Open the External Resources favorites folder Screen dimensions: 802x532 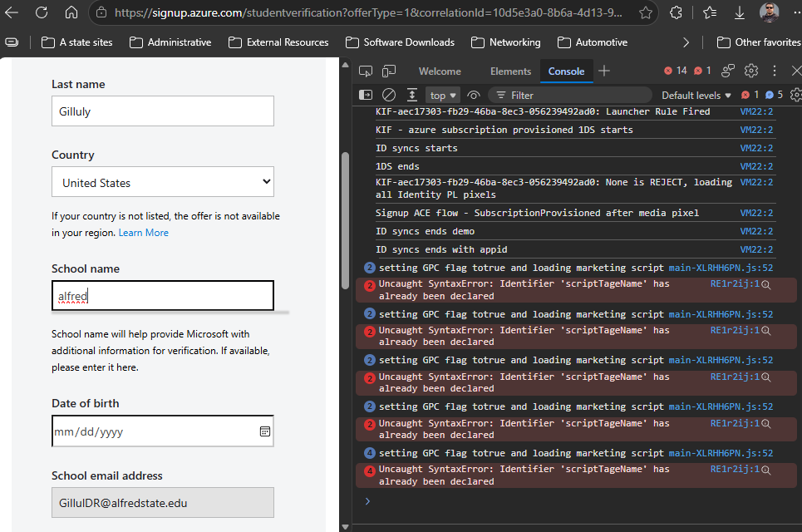pos(278,42)
